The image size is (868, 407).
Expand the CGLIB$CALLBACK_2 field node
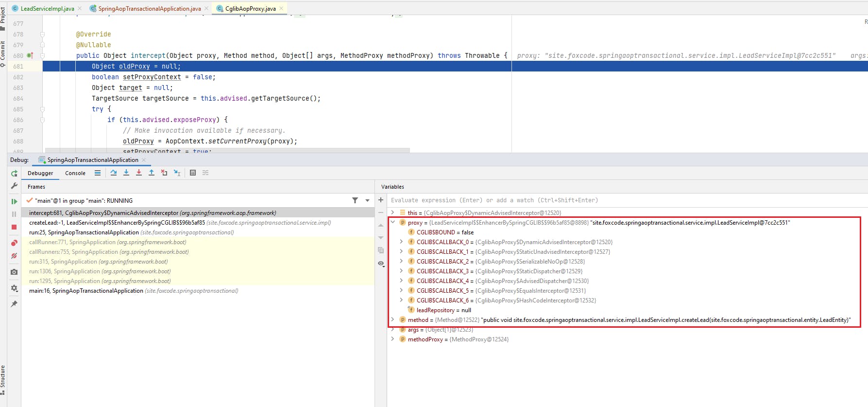(x=401, y=261)
